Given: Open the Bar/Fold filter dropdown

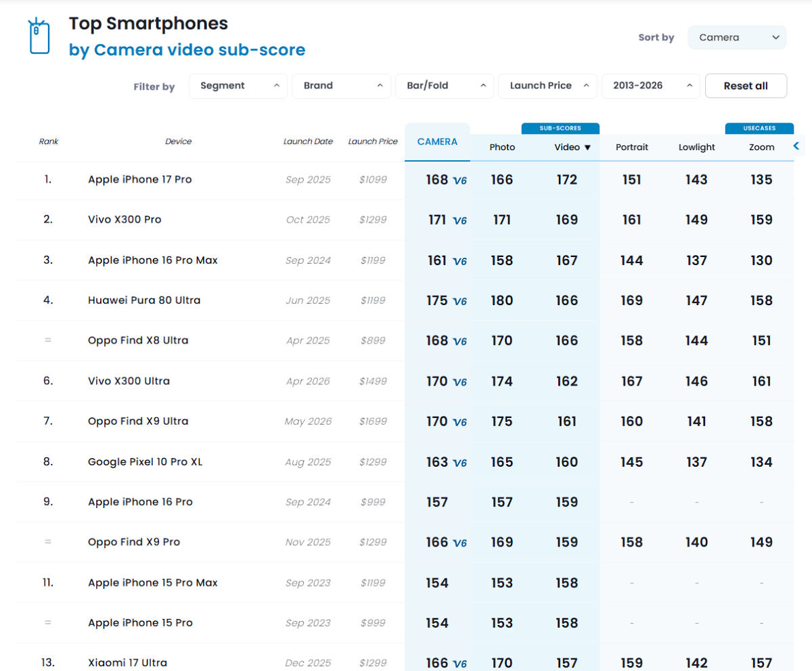Looking at the screenshot, I should tap(445, 86).
